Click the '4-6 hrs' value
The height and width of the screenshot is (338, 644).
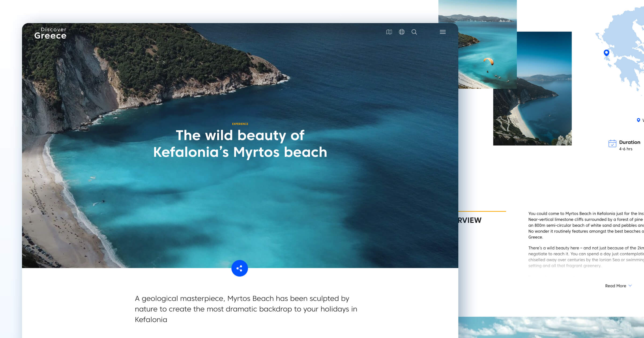626,149
